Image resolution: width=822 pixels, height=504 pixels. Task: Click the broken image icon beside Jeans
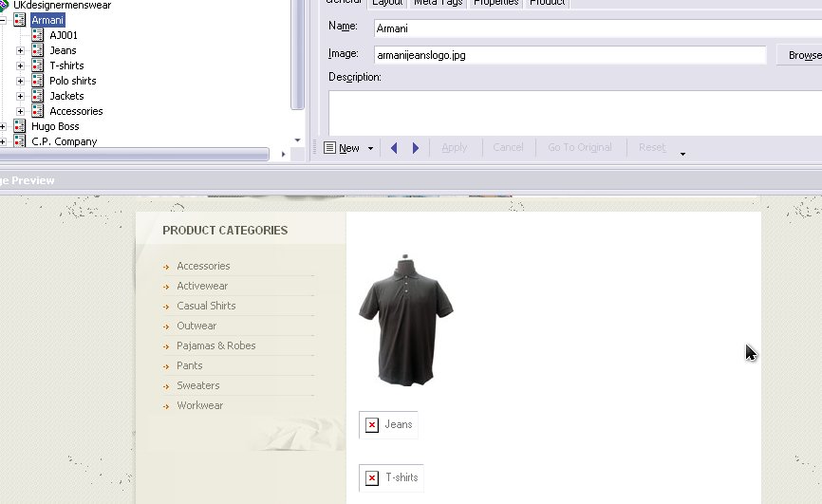click(x=372, y=425)
